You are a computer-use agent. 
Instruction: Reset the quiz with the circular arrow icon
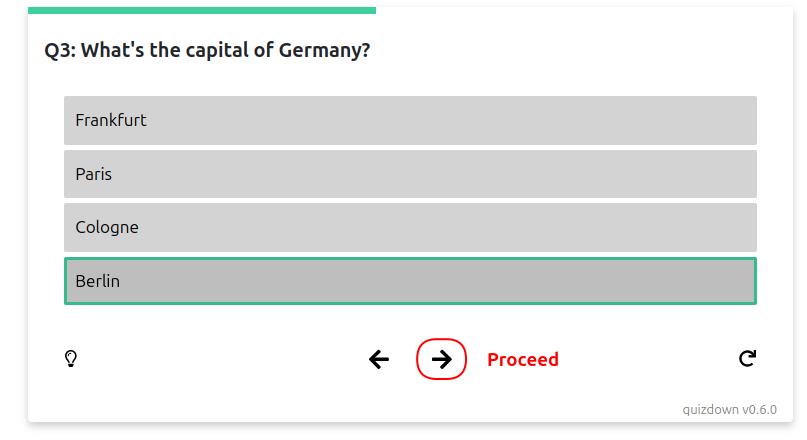pyautogui.click(x=747, y=358)
